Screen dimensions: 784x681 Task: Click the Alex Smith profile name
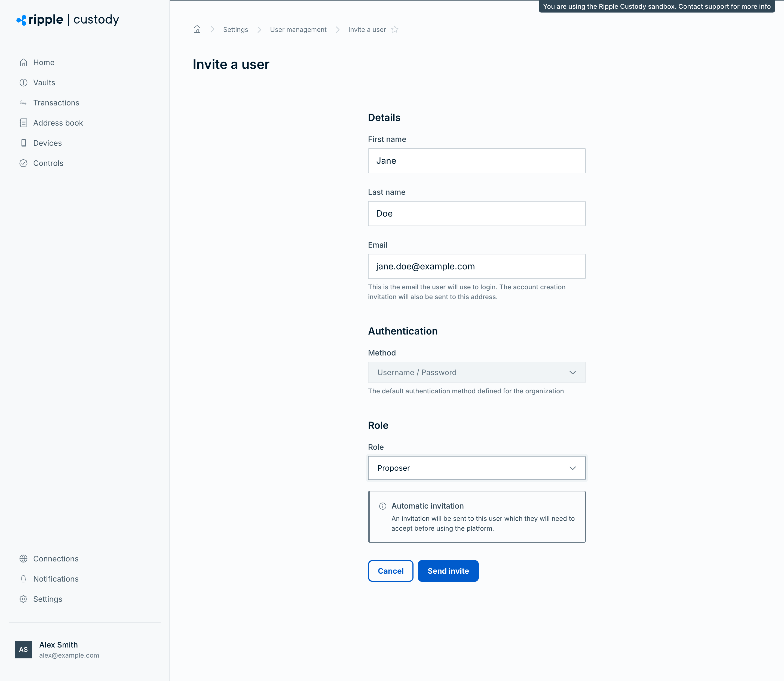pyautogui.click(x=59, y=645)
